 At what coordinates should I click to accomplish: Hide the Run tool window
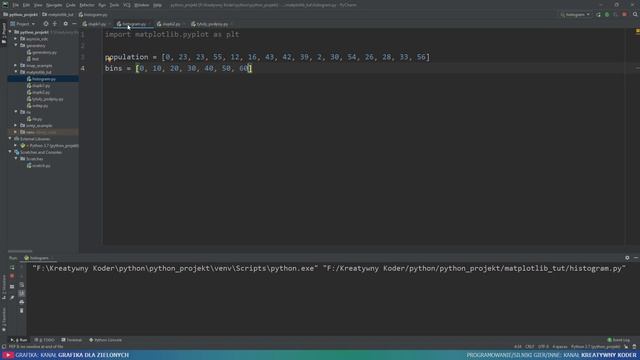(636, 258)
